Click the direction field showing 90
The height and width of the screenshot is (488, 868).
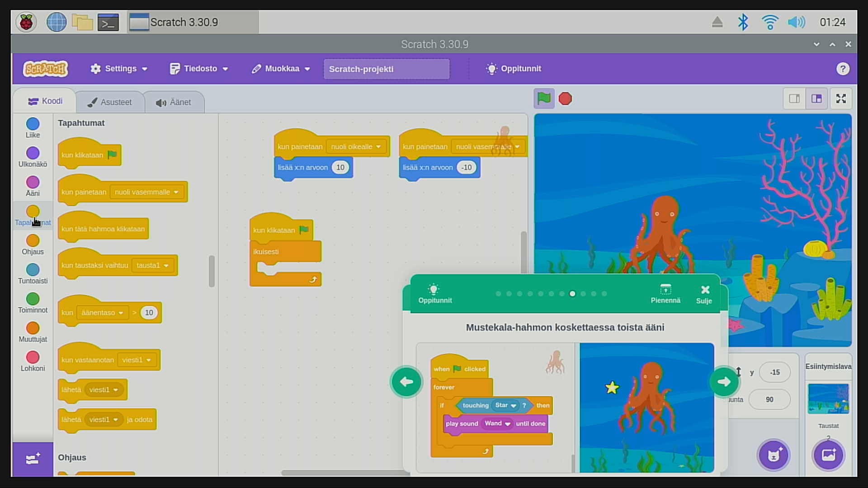[769, 399]
